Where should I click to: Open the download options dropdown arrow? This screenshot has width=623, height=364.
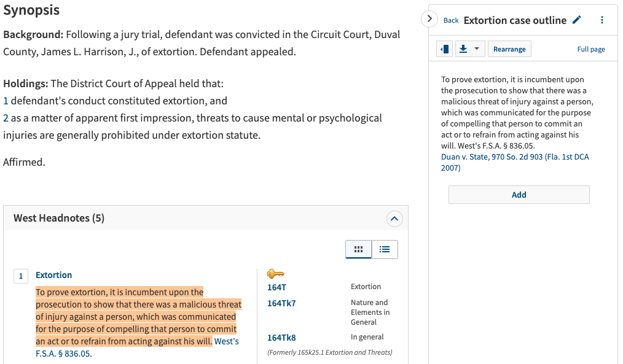pyautogui.click(x=477, y=49)
